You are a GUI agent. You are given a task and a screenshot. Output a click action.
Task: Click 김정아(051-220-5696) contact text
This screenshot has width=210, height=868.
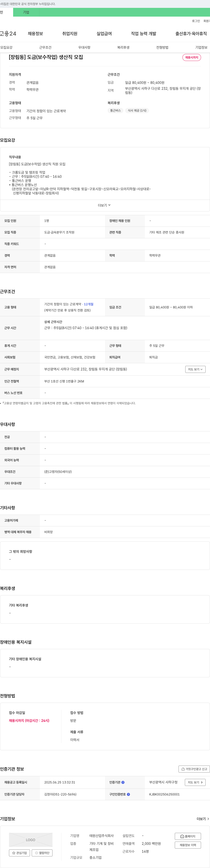coord(60,794)
